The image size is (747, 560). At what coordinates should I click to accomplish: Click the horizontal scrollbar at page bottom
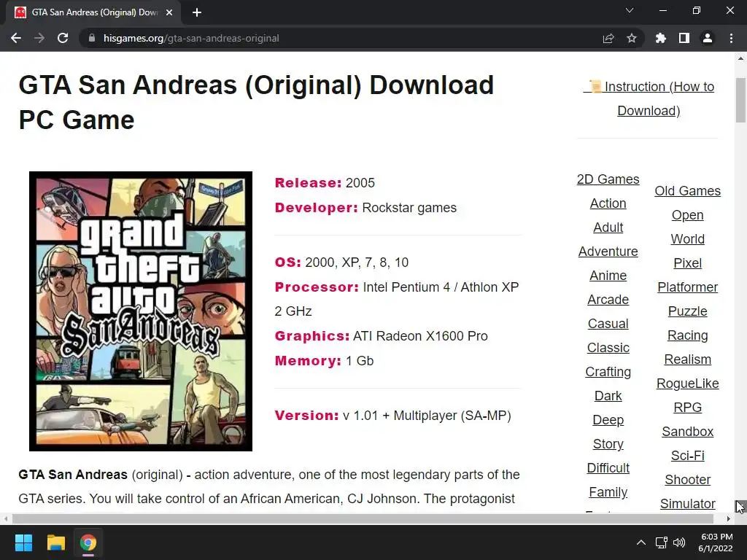click(x=363, y=518)
